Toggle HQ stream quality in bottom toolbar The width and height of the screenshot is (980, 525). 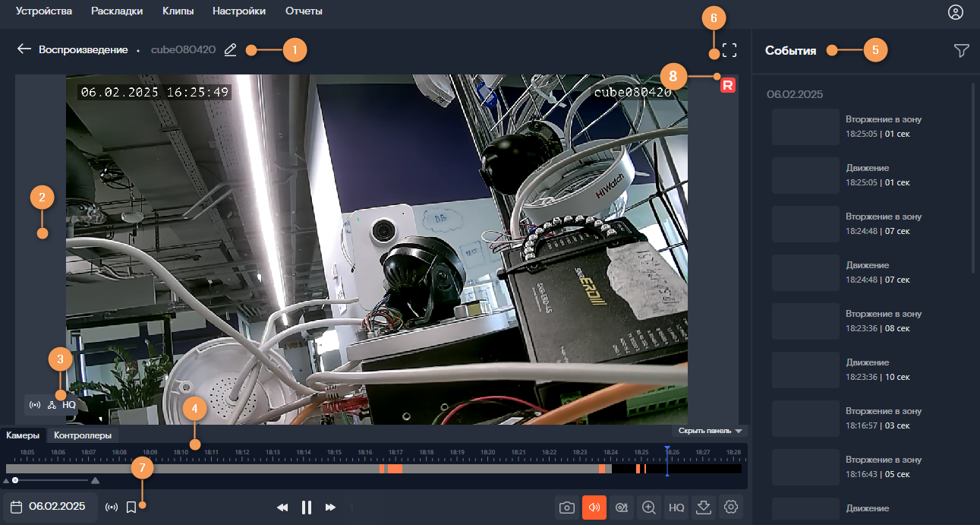click(676, 508)
